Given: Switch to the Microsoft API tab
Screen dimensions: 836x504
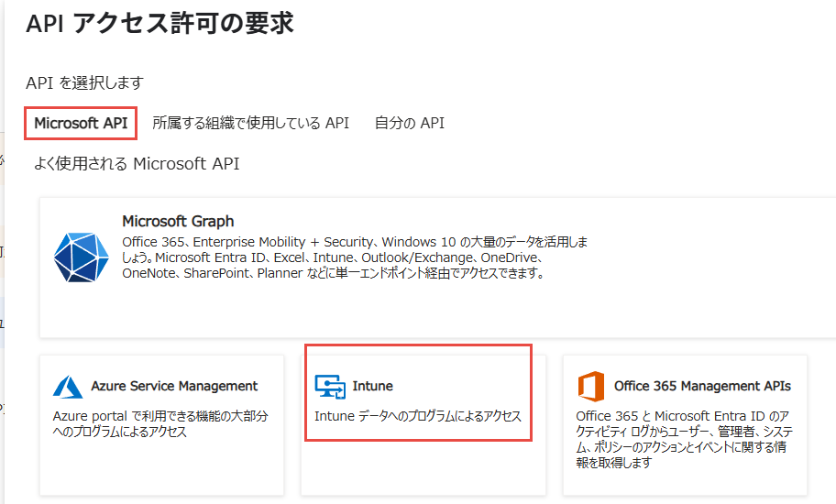Looking at the screenshot, I should coord(81,123).
